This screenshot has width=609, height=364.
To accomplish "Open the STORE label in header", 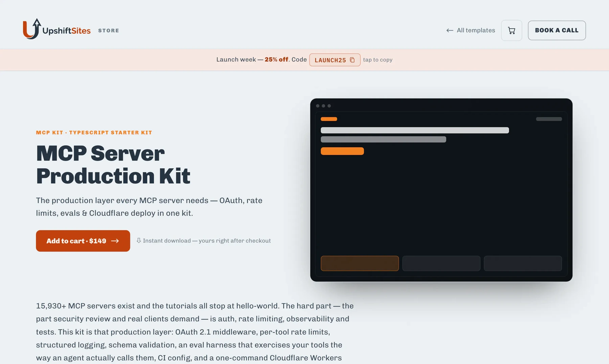I will pyautogui.click(x=109, y=30).
